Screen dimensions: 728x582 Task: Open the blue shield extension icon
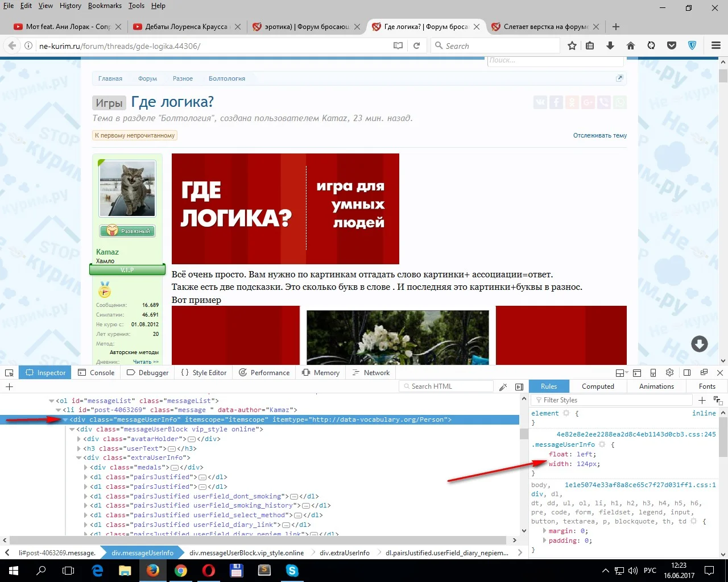692,45
